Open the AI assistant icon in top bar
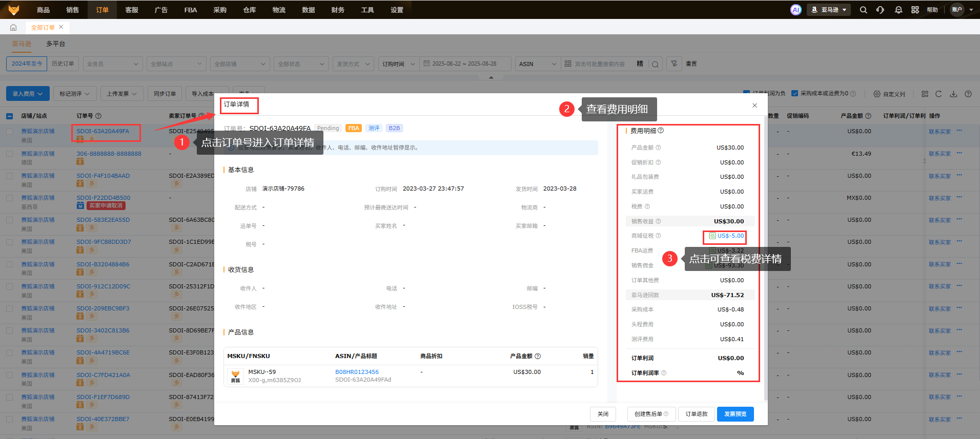This screenshot has height=439, width=980. [x=795, y=10]
